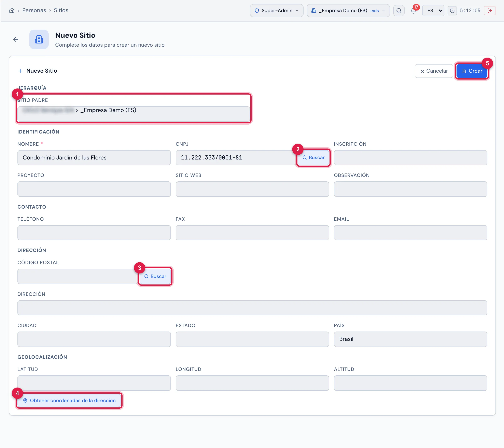Click the Proyecto input field

[x=94, y=189]
